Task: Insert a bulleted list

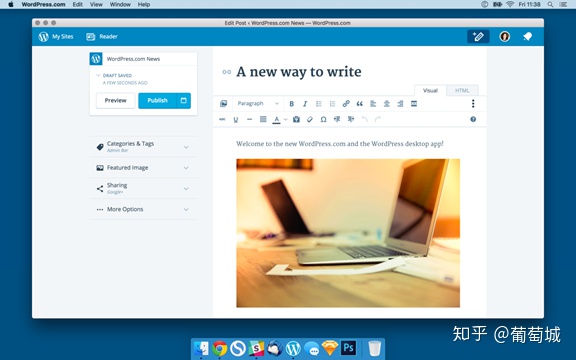Action: coord(318,104)
